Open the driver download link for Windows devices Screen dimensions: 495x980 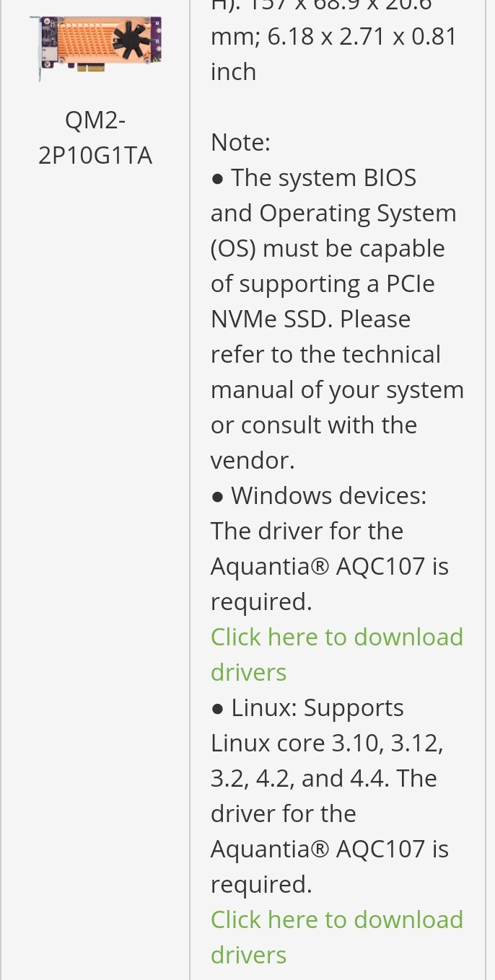click(336, 654)
